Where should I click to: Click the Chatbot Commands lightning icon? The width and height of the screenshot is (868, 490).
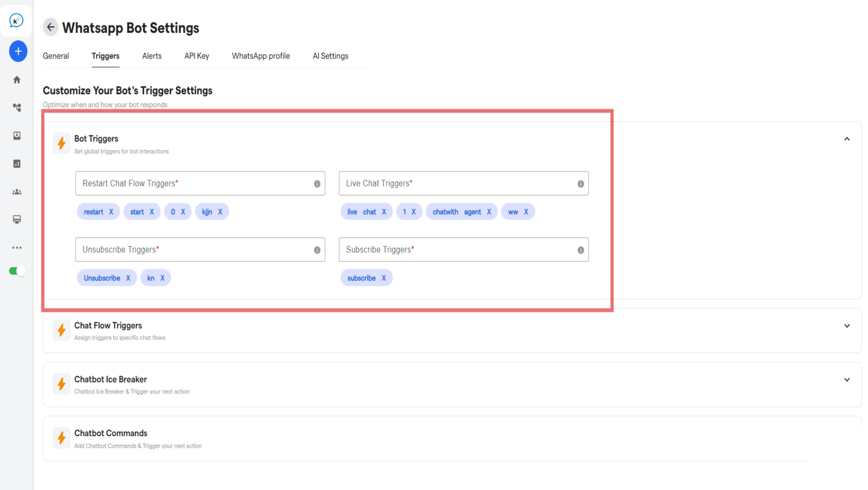(62, 438)
